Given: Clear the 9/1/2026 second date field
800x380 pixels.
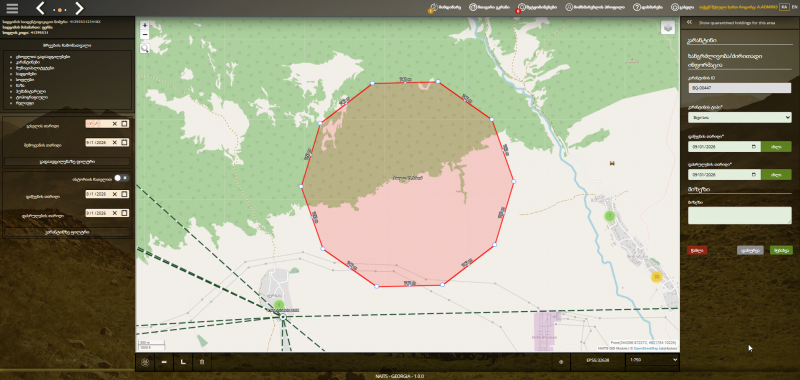Looking at the screenshot, I should [x=115, y=142].
